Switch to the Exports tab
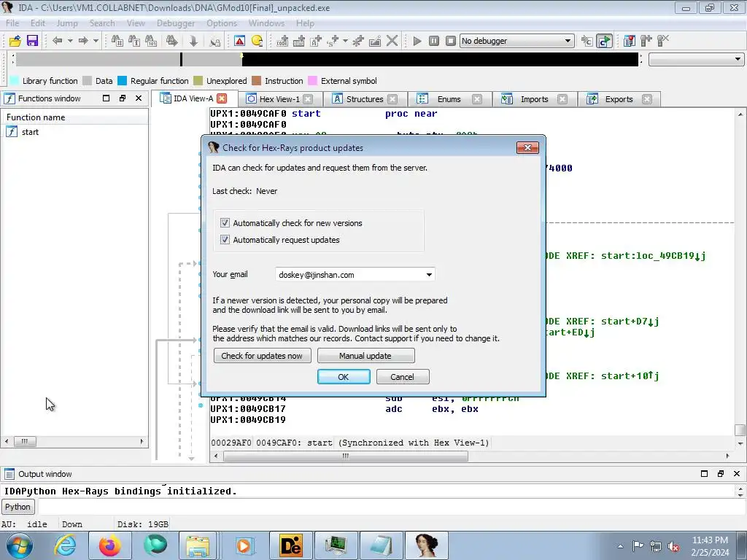This screenshot has height=560, width=747. click(x=619, y=99)
